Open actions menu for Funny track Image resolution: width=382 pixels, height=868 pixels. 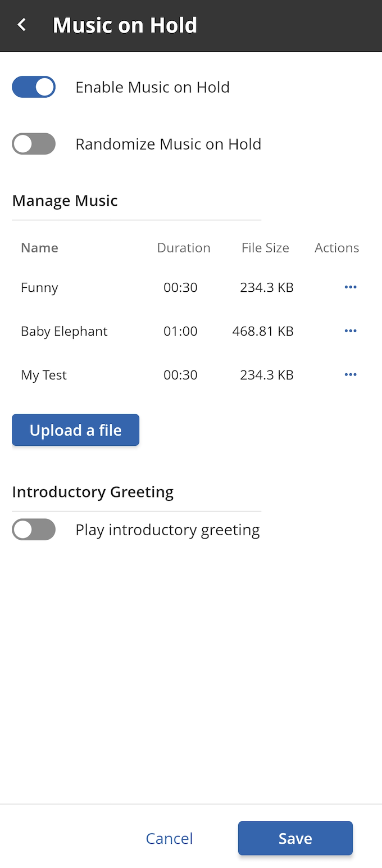pyautogui.click(x=351, y=287)
